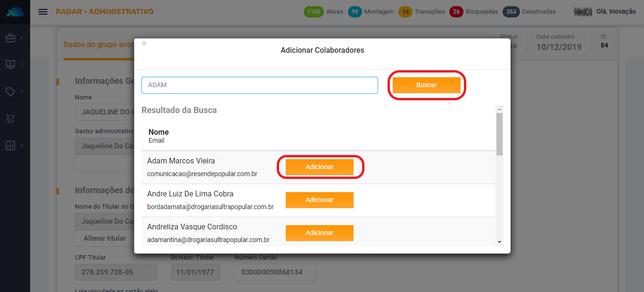Viewport: 644px width, 292px height.
Task: Select the 26 Bloqueadas status badge
Action: [456, 12]
